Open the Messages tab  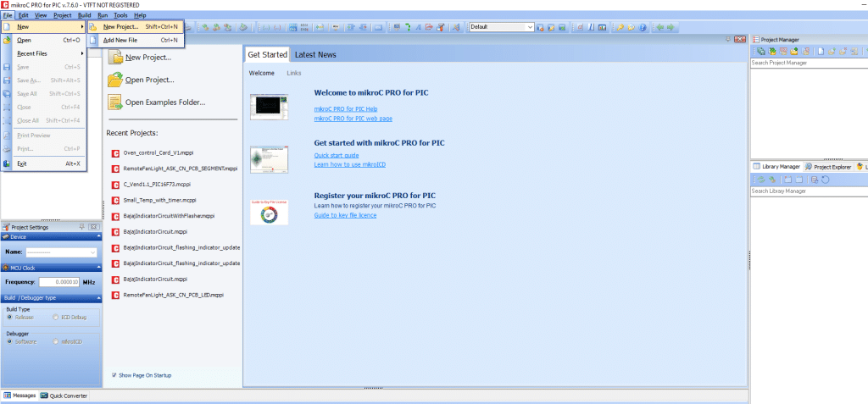click(x=20, y=396)
